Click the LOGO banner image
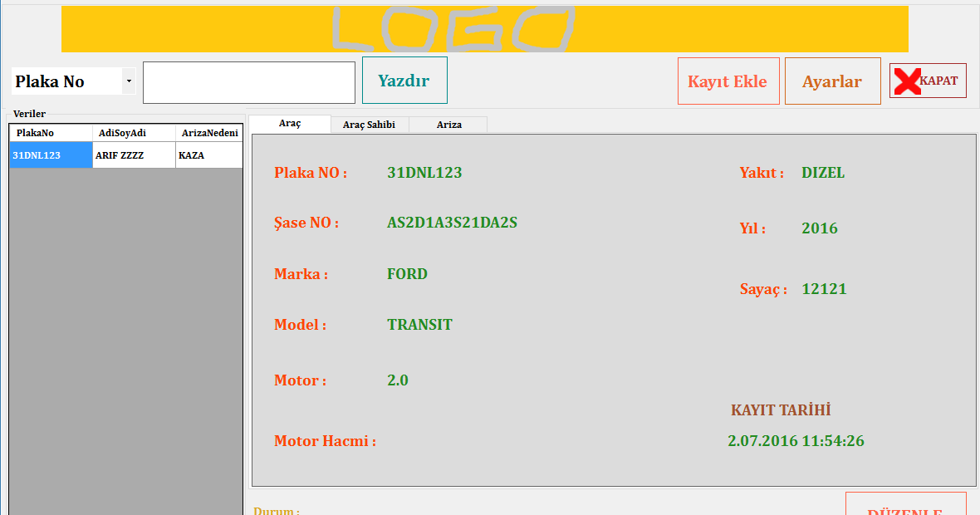Screen dimensions: 980x515 click(x=486, y=28)
